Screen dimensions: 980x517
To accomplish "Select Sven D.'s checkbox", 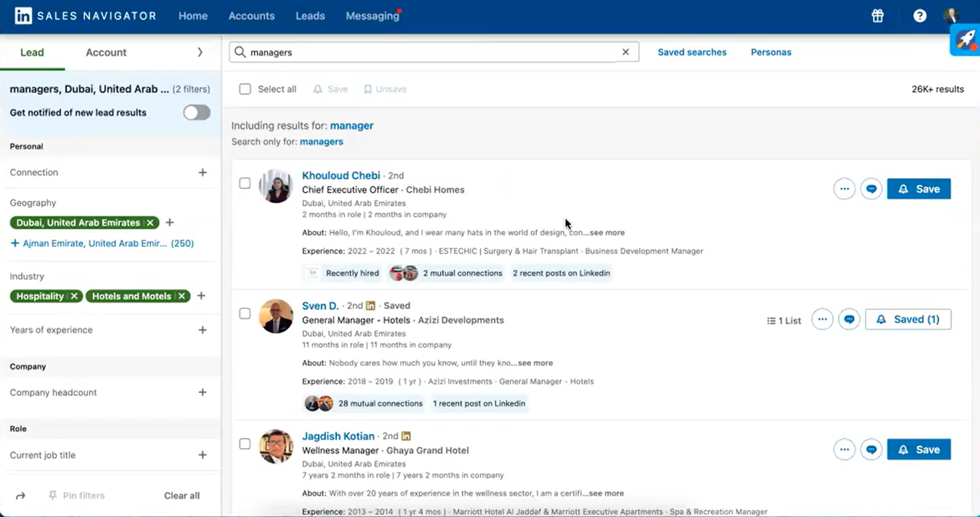I will point(245,313).
